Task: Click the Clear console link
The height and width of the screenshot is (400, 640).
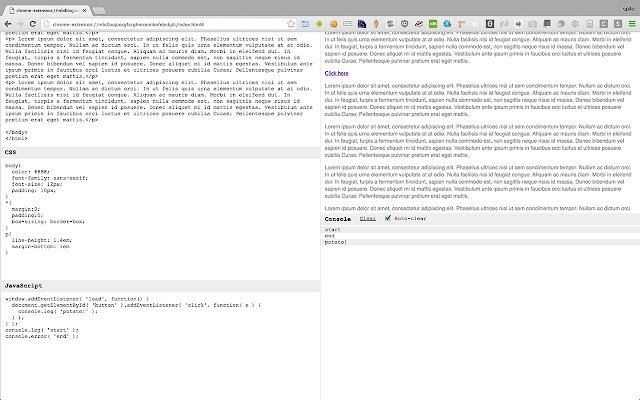Action: point(367,219)
